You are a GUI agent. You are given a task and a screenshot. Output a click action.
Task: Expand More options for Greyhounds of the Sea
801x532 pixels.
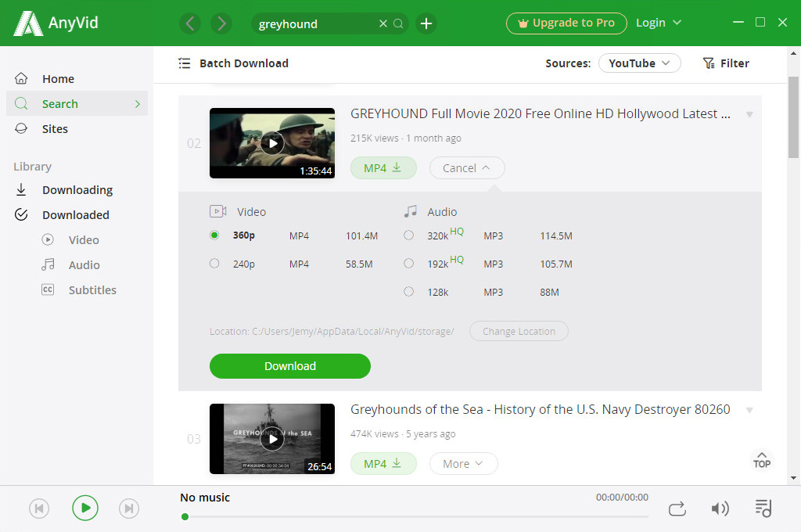(463, 463)
